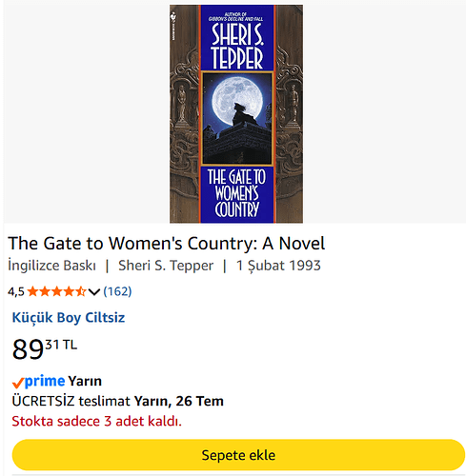Select the Küçük Boy Ciltsiz format
Image resolution: width=466 pixels, height=476 pixels.
tap(69, 317)
